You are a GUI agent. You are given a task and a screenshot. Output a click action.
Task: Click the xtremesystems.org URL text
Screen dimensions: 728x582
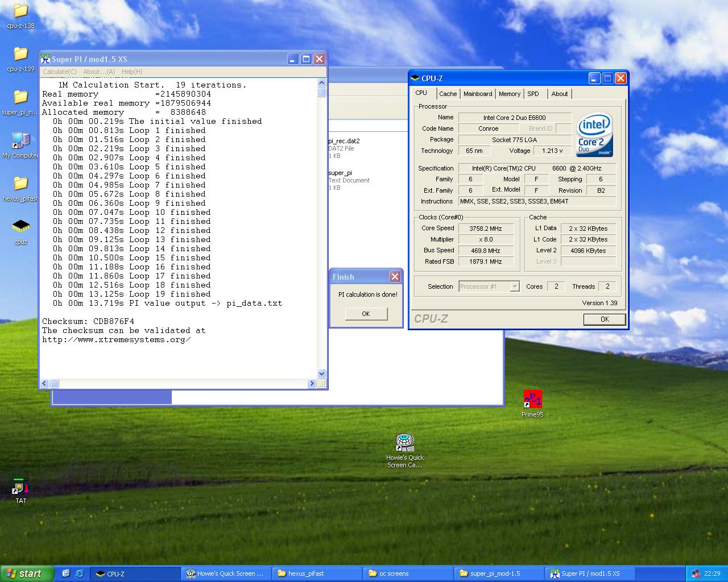pos(117,339)
